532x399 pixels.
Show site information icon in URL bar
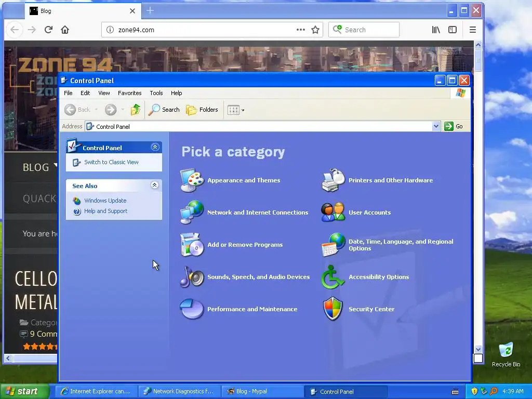[x=110, y=30]
